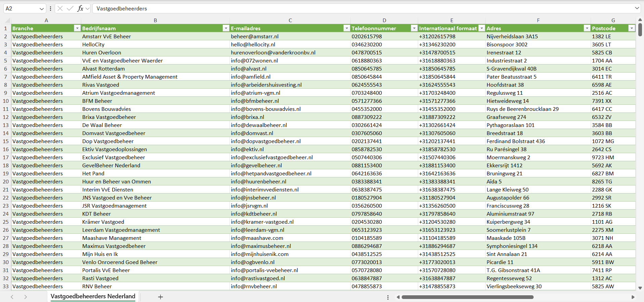This screenshot has width=644, height=302.
Task: Click the Insert Function fx icon
Action: [x=80, y=8]
